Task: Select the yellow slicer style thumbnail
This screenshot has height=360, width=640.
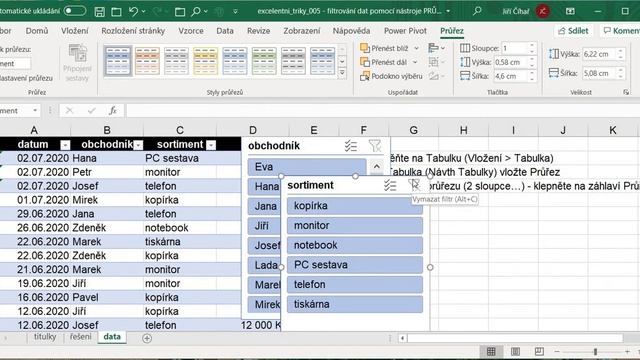Action: tap(205, 61)
